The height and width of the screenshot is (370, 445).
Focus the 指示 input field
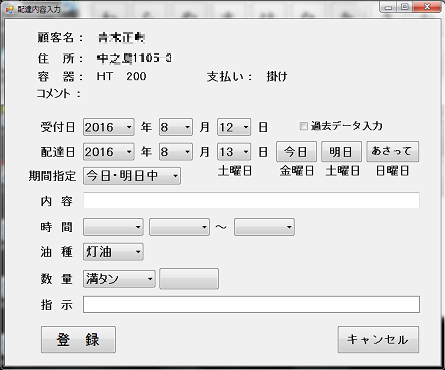[251, 304]
